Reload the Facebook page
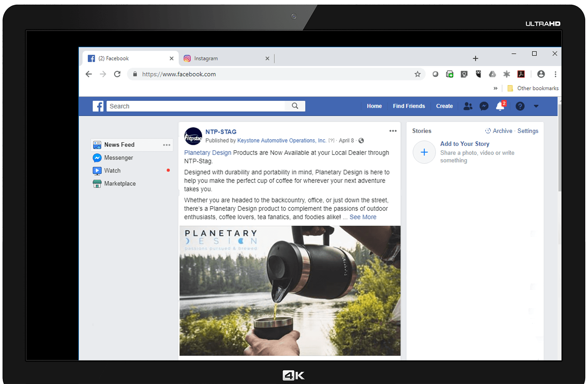This screenshot has width=588, height=384. tap(117, 74)
